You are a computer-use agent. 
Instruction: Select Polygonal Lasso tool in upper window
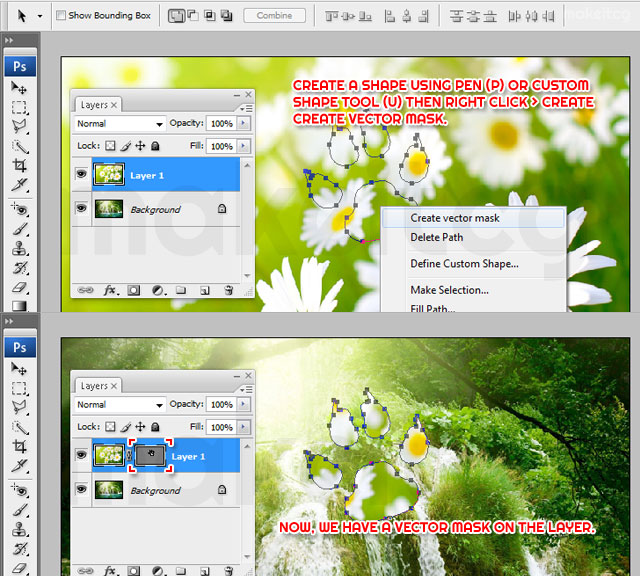tap(19, 127)
